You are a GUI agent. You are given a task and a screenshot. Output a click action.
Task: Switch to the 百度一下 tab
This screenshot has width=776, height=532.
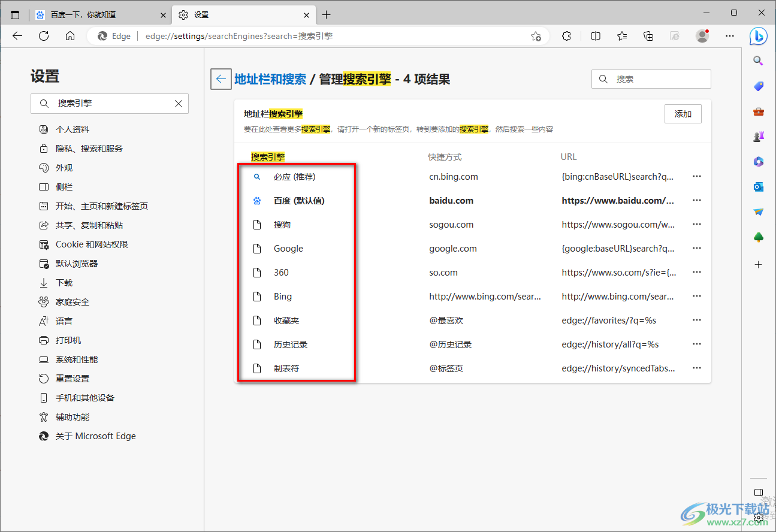[100, 14]
